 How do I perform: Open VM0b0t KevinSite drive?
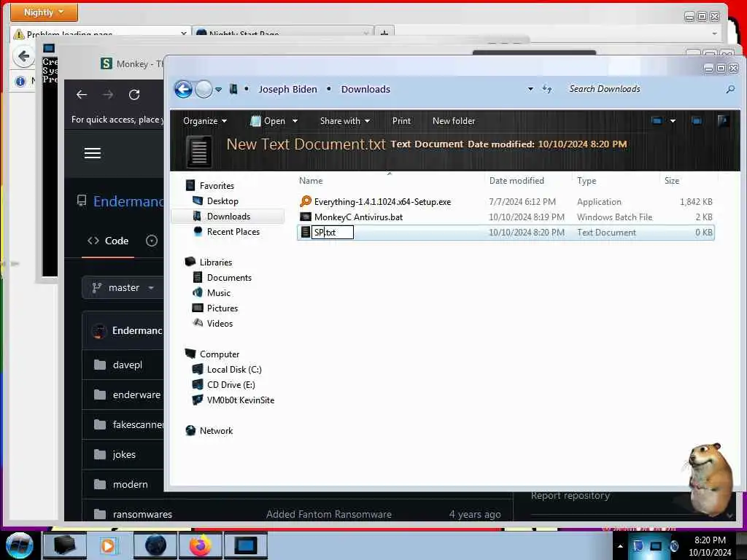[241, 400]
